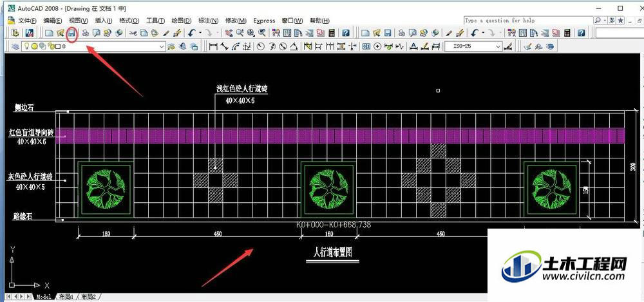
Task: Click the Zoom Previous icon
Action: click(261, 33)
